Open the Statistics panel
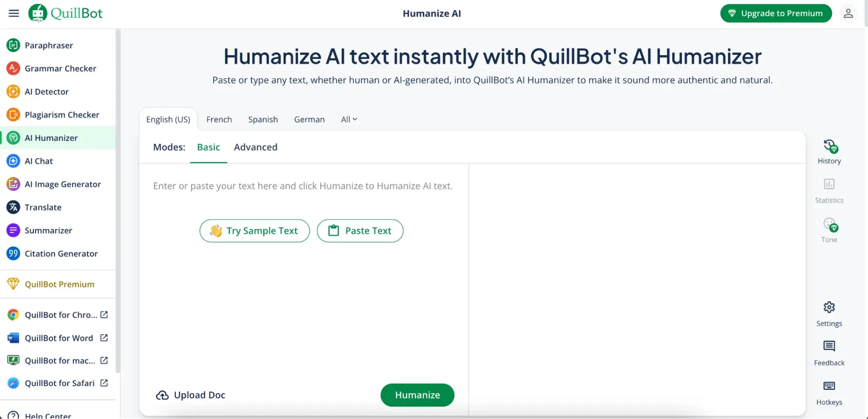 coord(828,190)
